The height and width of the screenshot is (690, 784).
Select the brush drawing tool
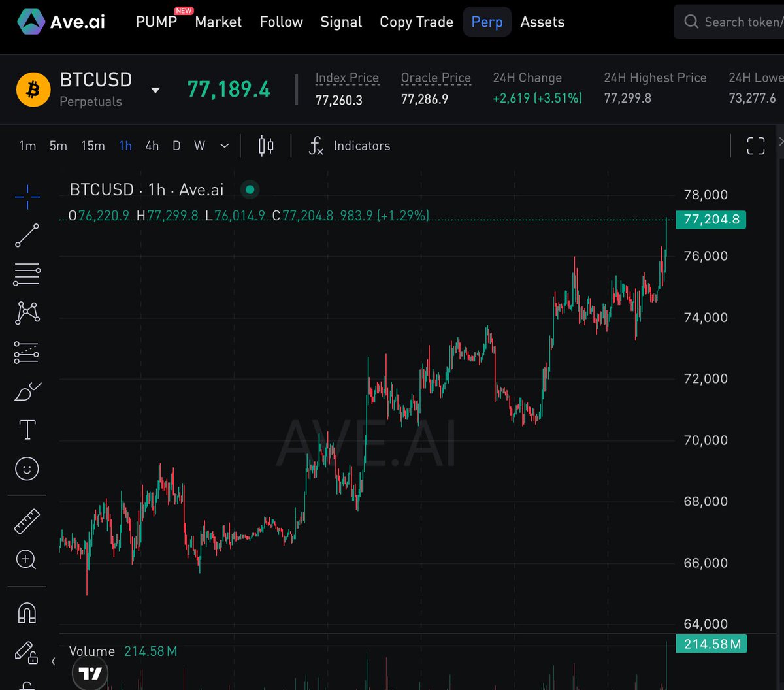click(26, 391)
